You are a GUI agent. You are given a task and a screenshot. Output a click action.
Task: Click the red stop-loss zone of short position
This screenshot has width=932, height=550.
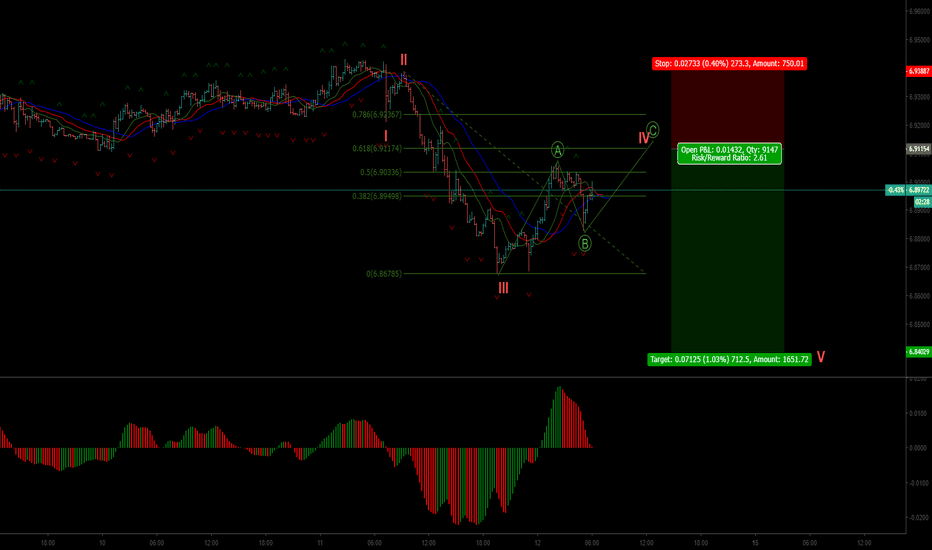[x=728, y=109]
